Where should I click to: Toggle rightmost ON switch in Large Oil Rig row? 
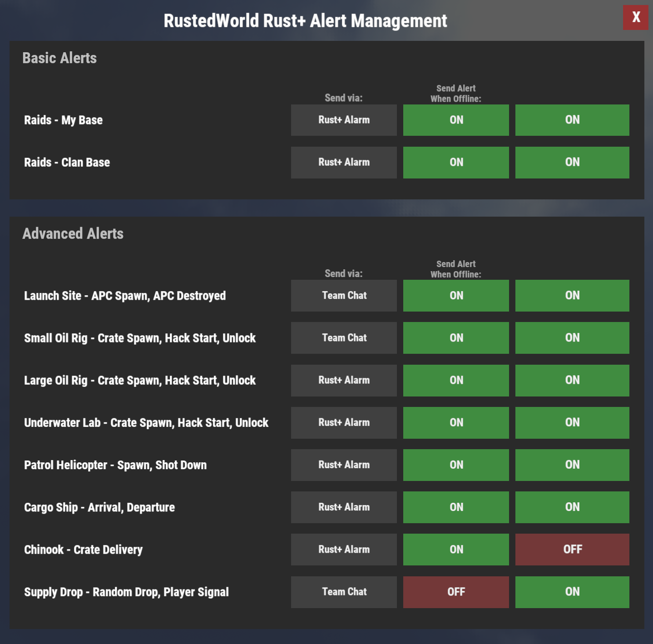[x=572, y=381]
